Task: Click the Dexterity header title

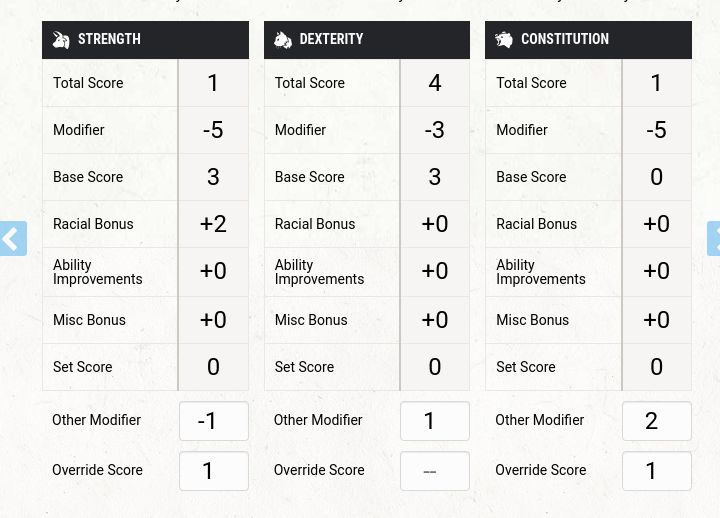Action: coord(331,40)
